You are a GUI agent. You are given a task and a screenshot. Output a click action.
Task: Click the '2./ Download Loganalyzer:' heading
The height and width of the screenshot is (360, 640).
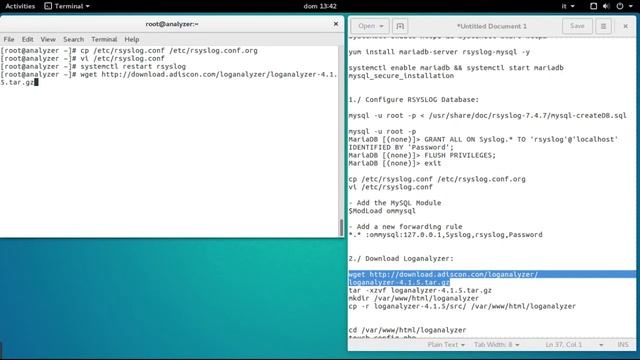401,258
